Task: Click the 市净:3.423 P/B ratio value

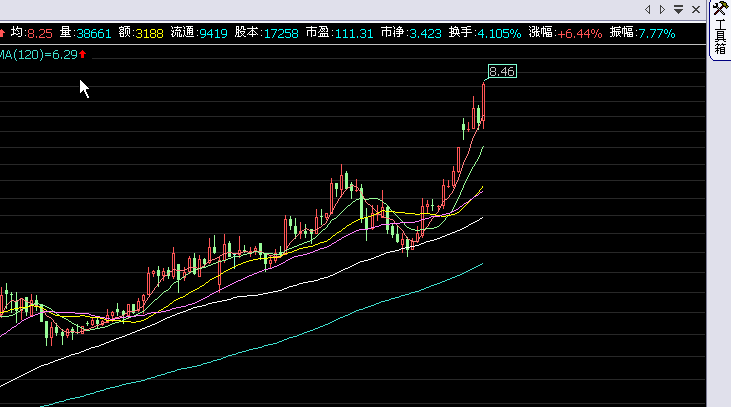Action: click(411, 33)
